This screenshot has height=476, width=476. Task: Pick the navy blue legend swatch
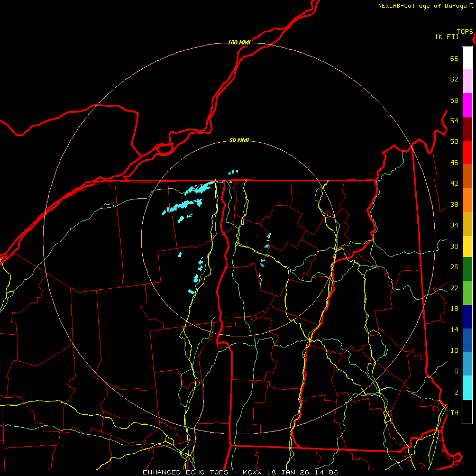pyautogui.click(x=467, y=317)
